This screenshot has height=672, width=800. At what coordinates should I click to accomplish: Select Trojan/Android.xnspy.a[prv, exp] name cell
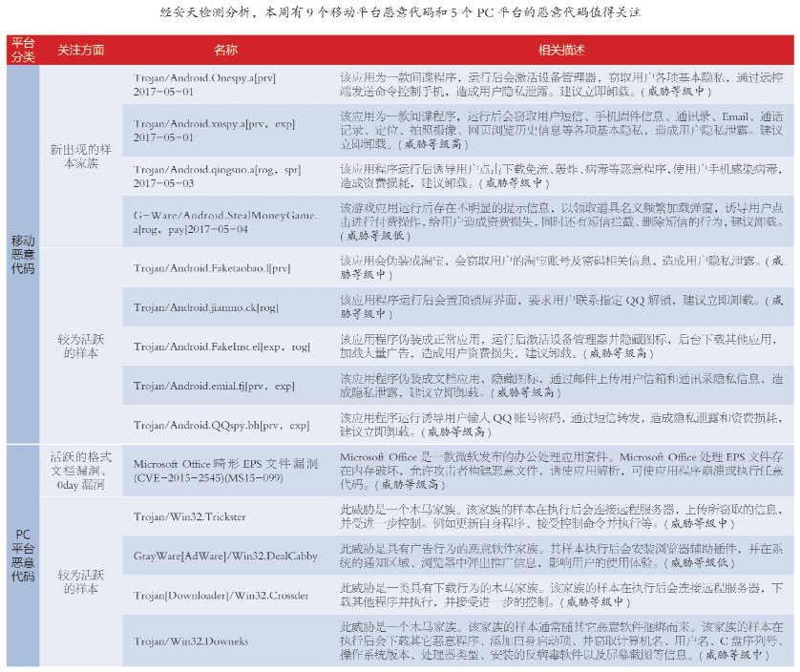point(225,130)
